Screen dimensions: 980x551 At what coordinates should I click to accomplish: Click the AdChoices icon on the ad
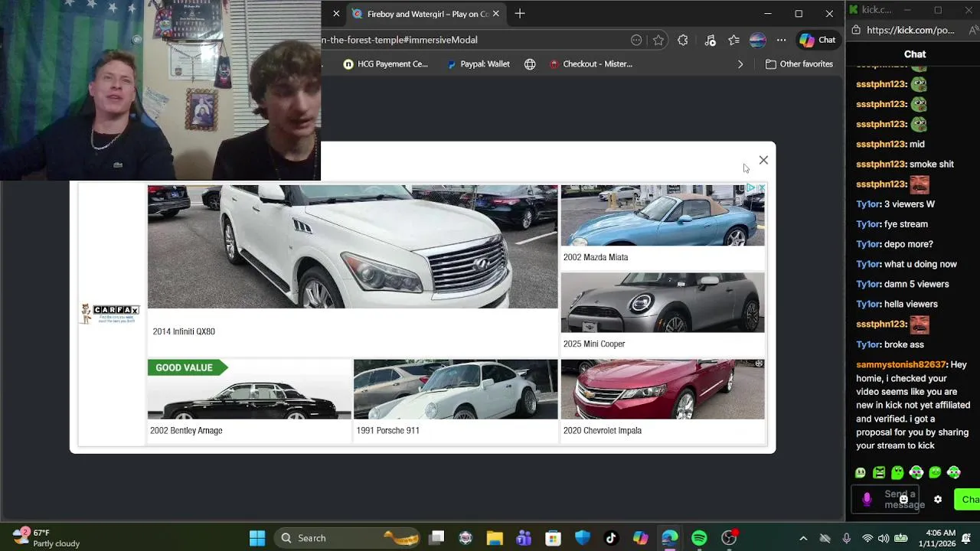coord(752,188)
